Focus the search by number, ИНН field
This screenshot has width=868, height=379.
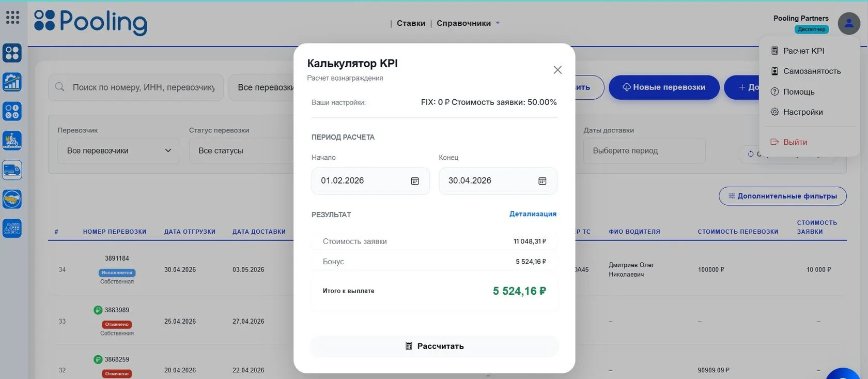pyautogui.click(x=136, y=87)
